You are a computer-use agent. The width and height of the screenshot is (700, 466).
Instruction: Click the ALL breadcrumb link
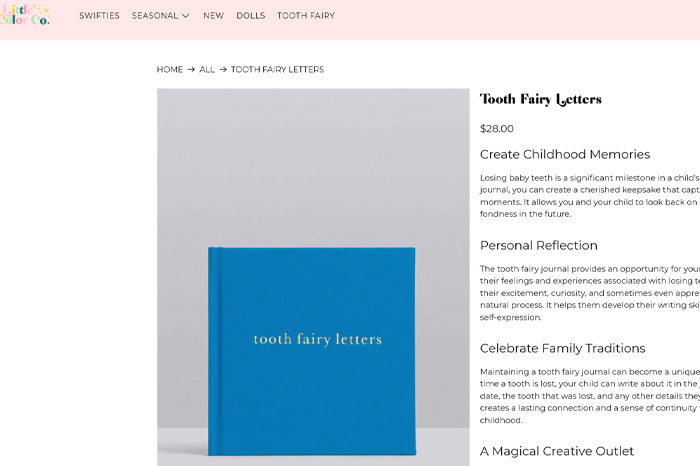pos(207,70)
